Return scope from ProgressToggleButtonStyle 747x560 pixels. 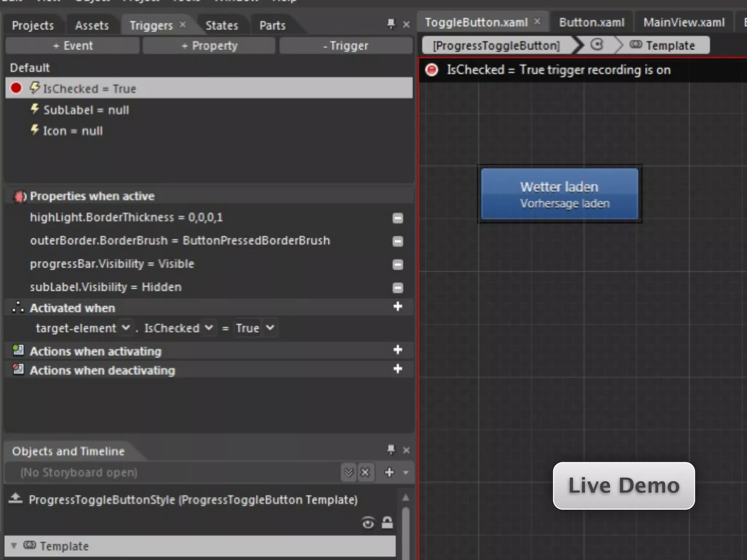pyautogui.click(x=16, y=498)
